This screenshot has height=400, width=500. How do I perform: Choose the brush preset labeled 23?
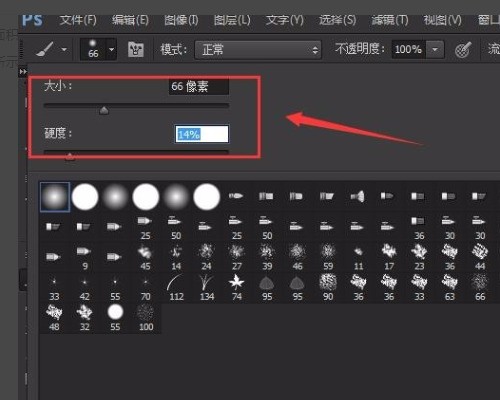[419, 257]
